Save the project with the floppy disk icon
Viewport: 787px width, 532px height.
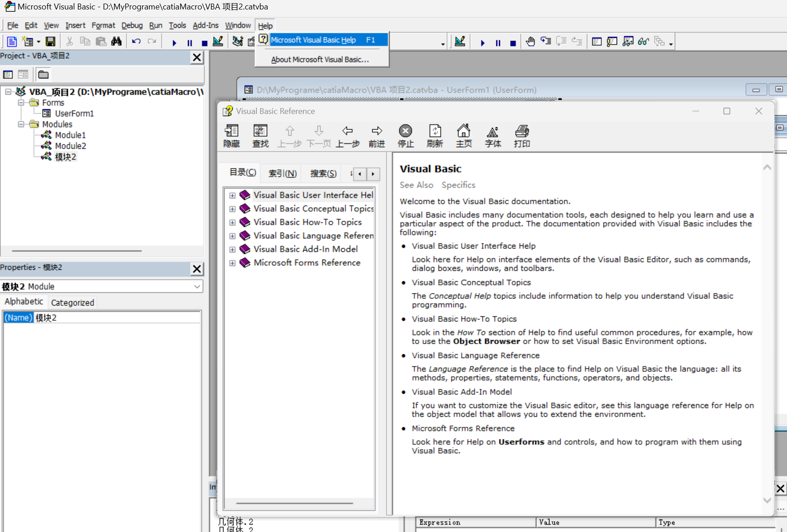pos(50,42)
